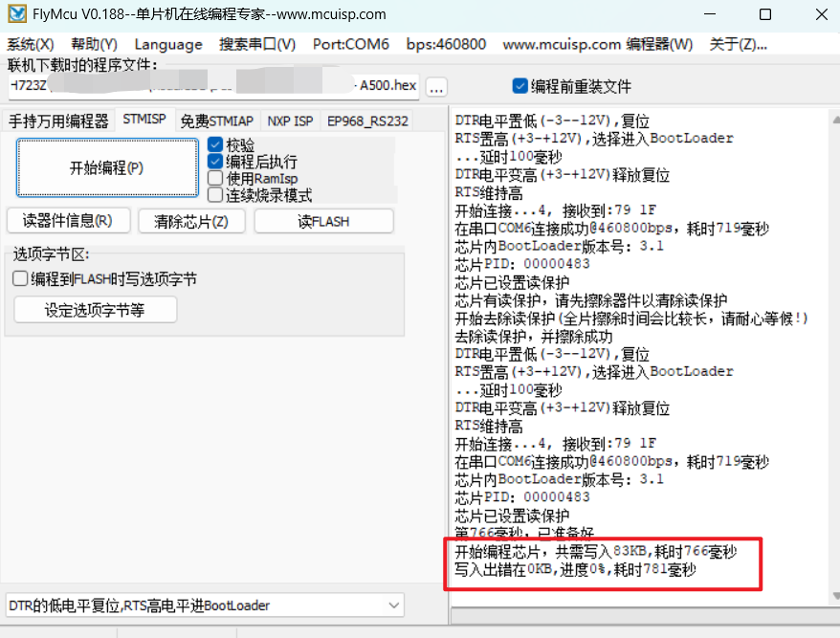The width and height of the screenshot is (840, 638).
Task: Open the 系统(X) menu
Action: point(31,44)
